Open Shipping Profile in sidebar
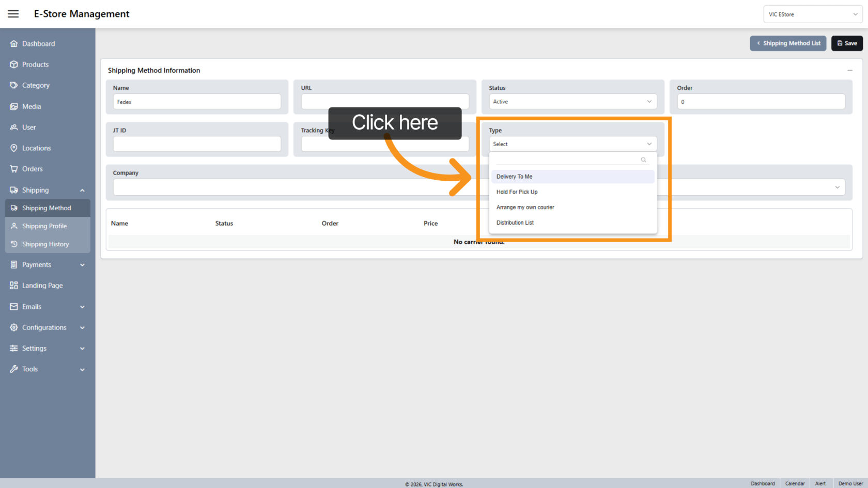Viewport: 868px width, 488px height. point(44,226)
